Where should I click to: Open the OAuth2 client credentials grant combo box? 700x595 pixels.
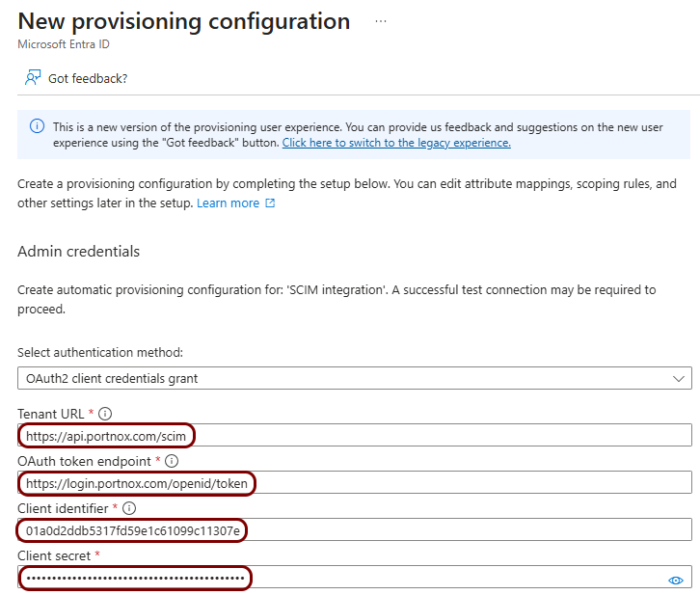355,378
